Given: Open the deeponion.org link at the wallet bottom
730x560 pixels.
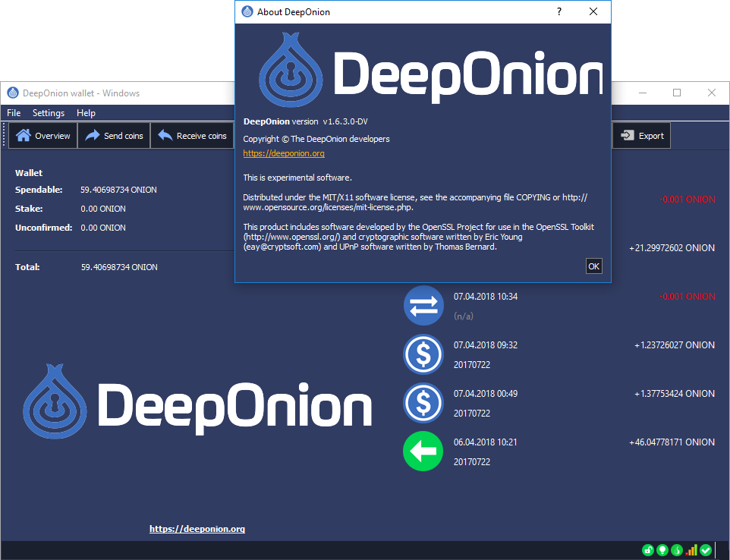Looking at the screenshot, I should pyautogui.click(x=197, y=529).
